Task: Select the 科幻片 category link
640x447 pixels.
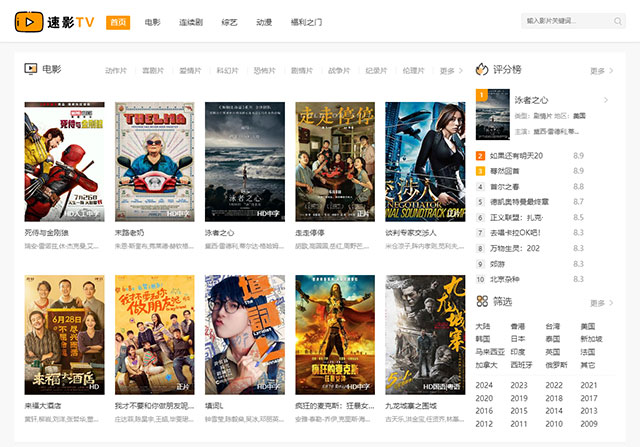Action: click(x=227, y=71)
